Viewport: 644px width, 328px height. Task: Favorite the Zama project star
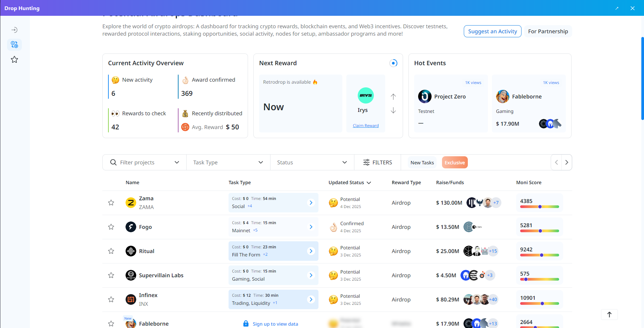tap(111, 203)
